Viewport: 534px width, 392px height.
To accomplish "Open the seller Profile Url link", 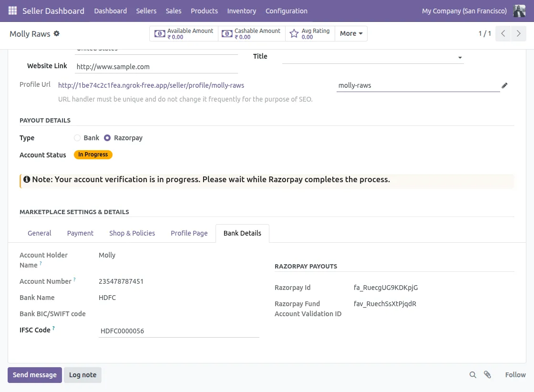I will [x=151, y=85].
